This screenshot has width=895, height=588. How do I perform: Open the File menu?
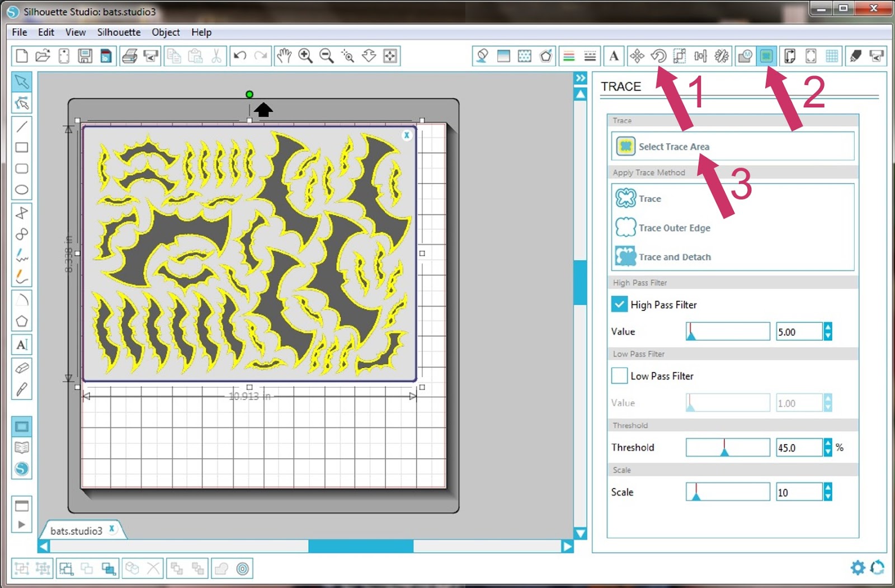[20, 32]
